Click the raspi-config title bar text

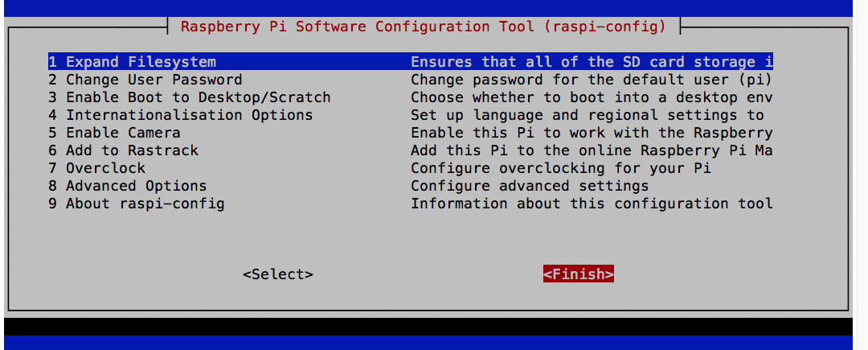(424, 26)
